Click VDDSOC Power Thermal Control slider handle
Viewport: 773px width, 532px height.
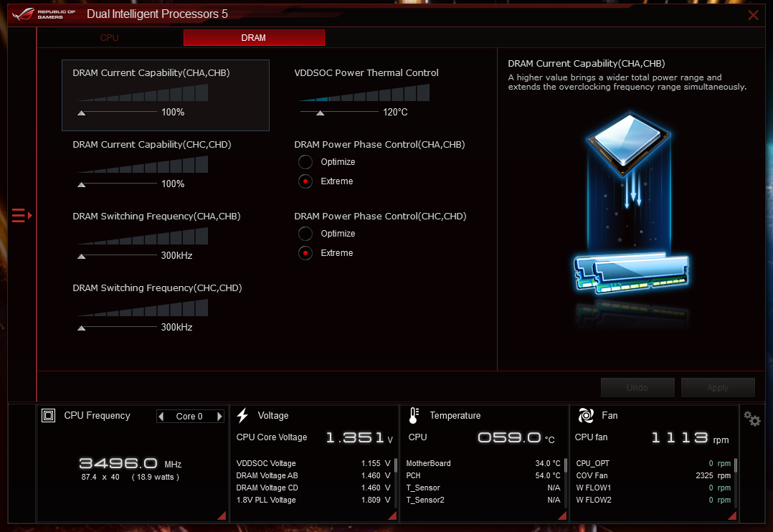tap(320, 113)
